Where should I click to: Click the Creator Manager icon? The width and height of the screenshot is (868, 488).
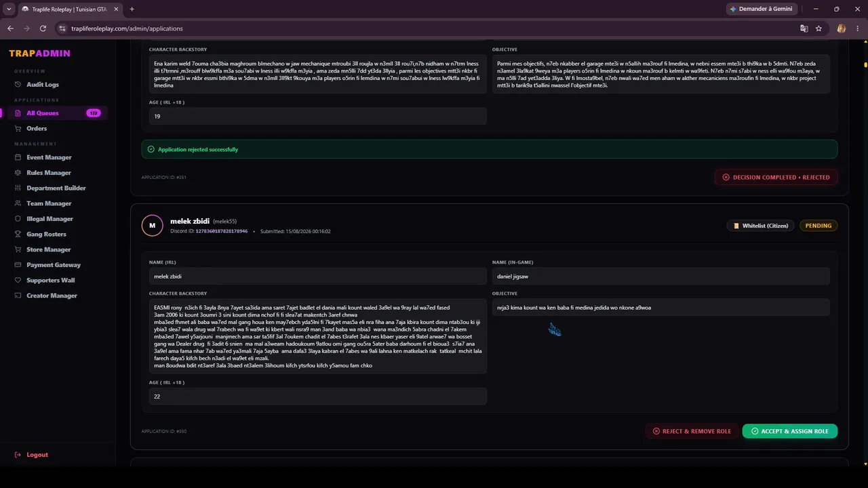pos(18,296)
